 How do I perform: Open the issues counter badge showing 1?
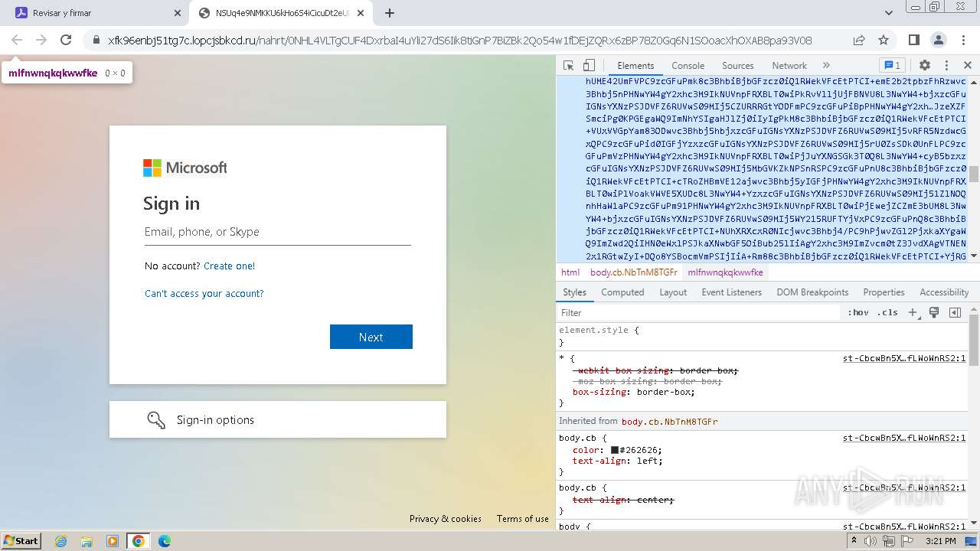coord(892,66)
